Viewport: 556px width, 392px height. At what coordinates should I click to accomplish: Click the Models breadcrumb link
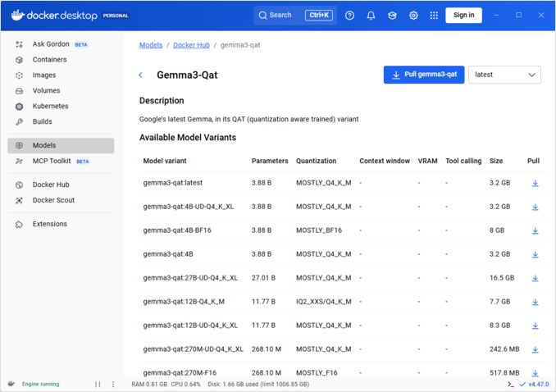(151, 45)
